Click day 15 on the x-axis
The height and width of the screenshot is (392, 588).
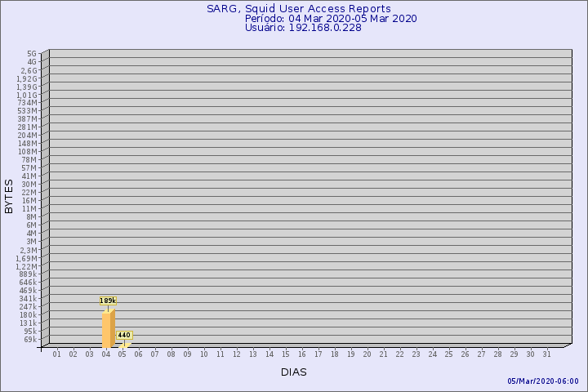[x=286, y=354]
